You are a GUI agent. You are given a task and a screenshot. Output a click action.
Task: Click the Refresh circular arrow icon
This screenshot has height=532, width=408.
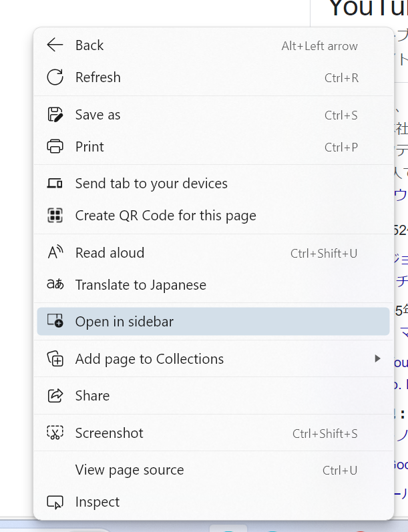(x=55, y=77)
